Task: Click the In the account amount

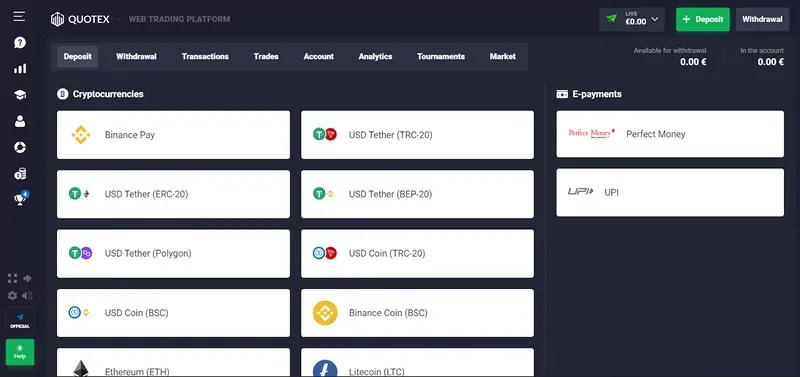Action: (770, 62)
